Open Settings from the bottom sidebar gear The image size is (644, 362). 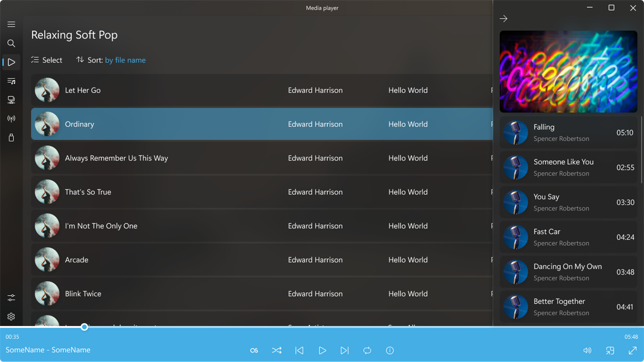pos(11,316)
